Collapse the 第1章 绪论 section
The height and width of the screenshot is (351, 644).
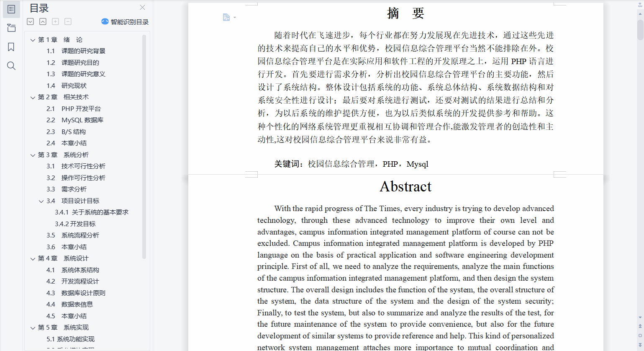pos(33,40)
